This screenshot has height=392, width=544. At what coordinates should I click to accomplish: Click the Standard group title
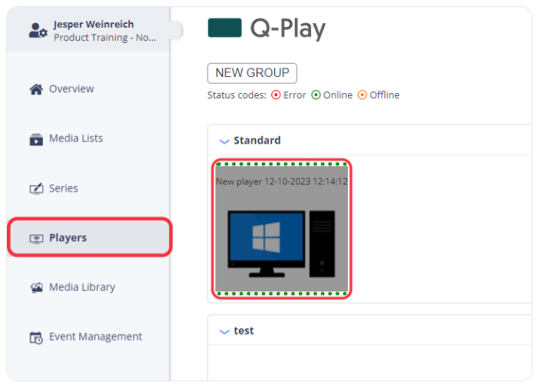tap(257, 140)
